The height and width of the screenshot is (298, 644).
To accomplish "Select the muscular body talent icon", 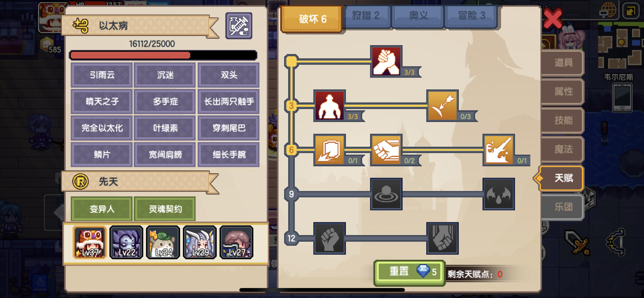I will (330, 105).
